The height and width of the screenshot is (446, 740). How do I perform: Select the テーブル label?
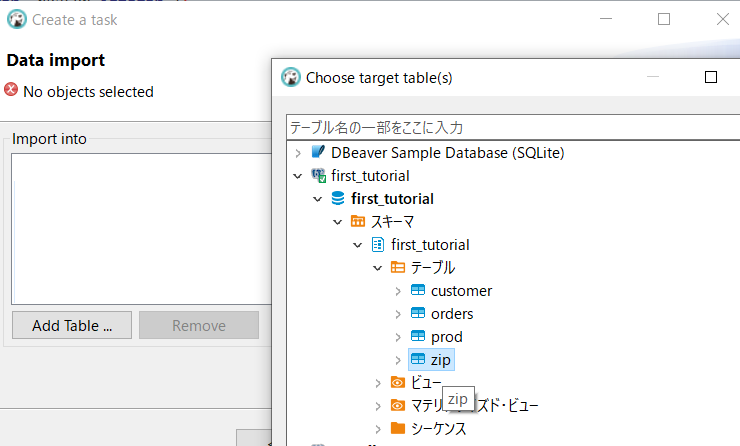433,268
